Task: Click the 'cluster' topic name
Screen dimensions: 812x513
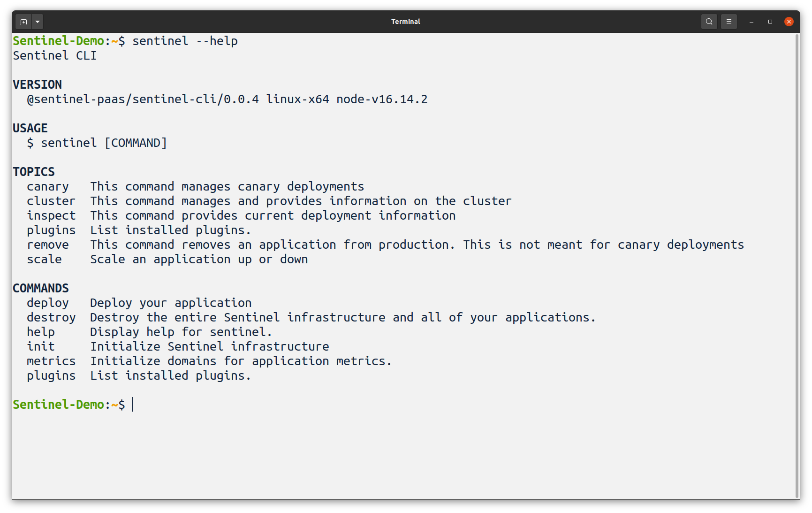Action: click(51, 201)
